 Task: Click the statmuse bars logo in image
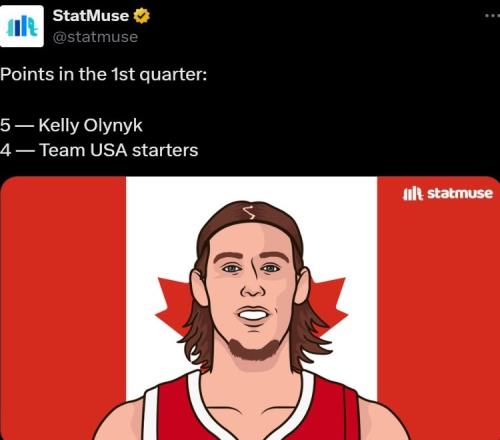pyautogui.click(x=413, y=193)
